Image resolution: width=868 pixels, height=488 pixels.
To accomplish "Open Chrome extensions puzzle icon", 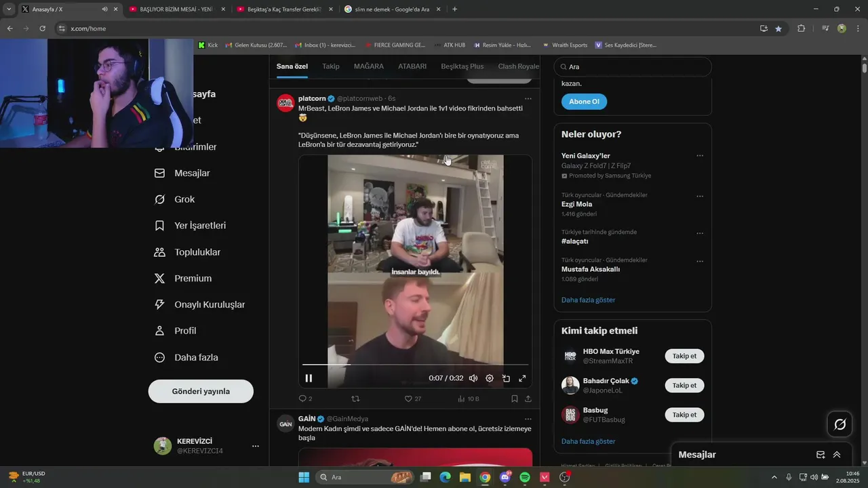I will 801,28.
